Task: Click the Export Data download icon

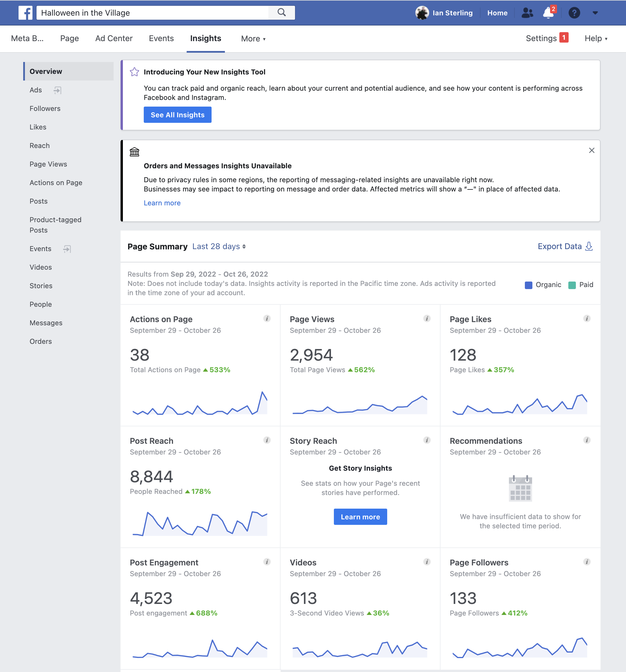Action: pyautogui.click(x=589, y=246)
